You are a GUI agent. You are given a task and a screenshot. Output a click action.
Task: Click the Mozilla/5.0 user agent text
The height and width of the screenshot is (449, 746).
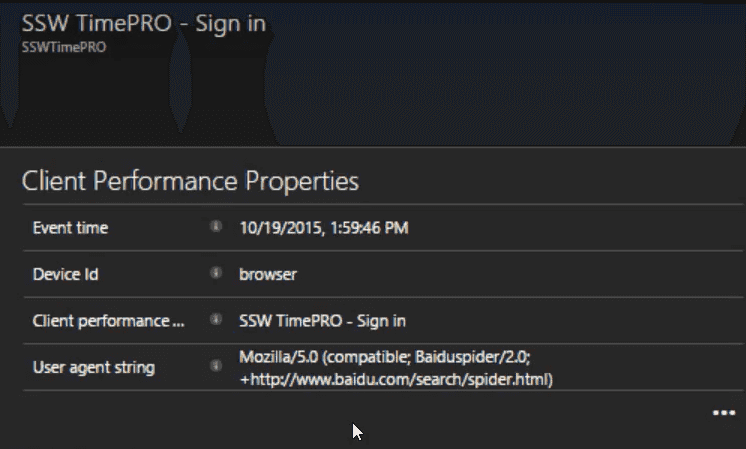(273, 357)
